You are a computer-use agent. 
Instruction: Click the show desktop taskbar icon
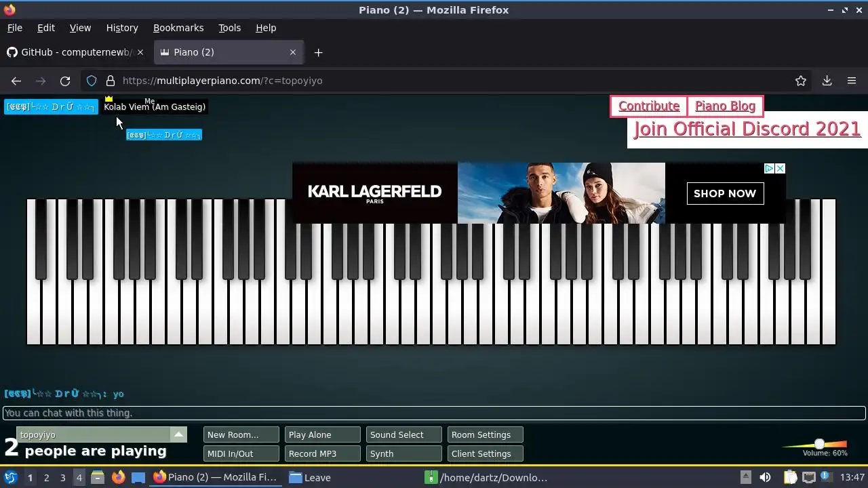click(x=138, y=477)
